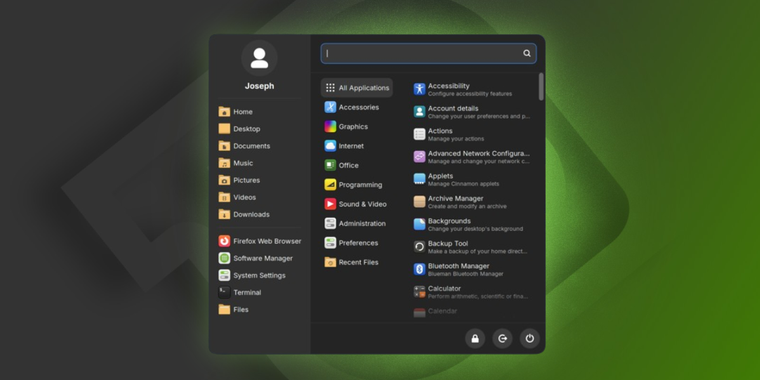The height and width of the screenshot is (380, 760).
Task: Select the Internet category
Action: pyautogui.click(x=344, y=146)
